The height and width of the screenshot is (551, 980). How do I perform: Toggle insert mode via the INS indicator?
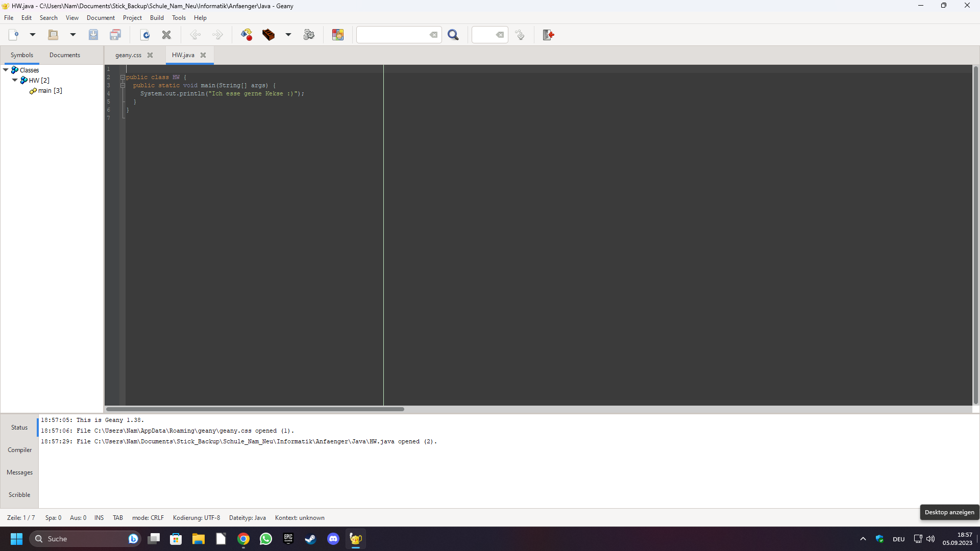(99, 517)
